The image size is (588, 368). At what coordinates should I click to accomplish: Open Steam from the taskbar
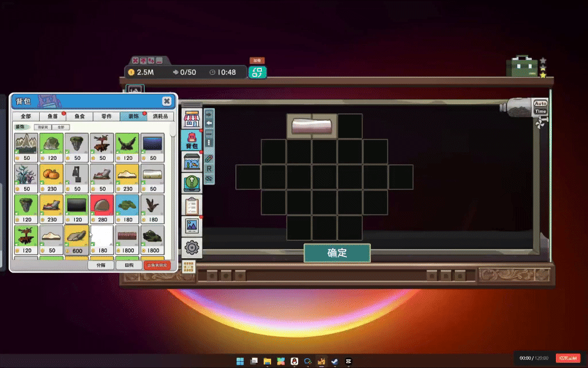click(x=335, y=361)
